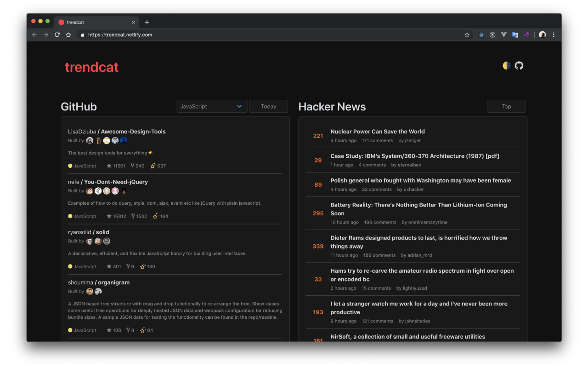Enable dark theme by clicking the half-moon toggle
Viewport: 588px width, 368px height.
(x=507, y=65)
